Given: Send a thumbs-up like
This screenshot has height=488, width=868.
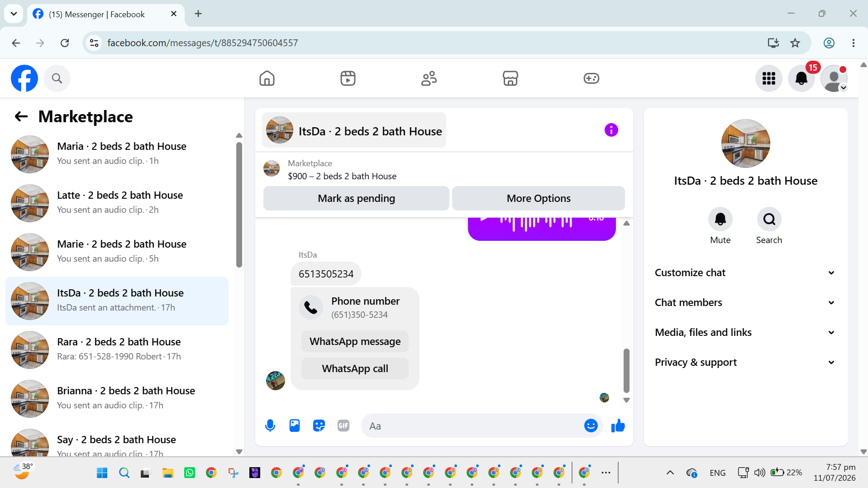Looking at the screenshot, I should coord(618,426).
